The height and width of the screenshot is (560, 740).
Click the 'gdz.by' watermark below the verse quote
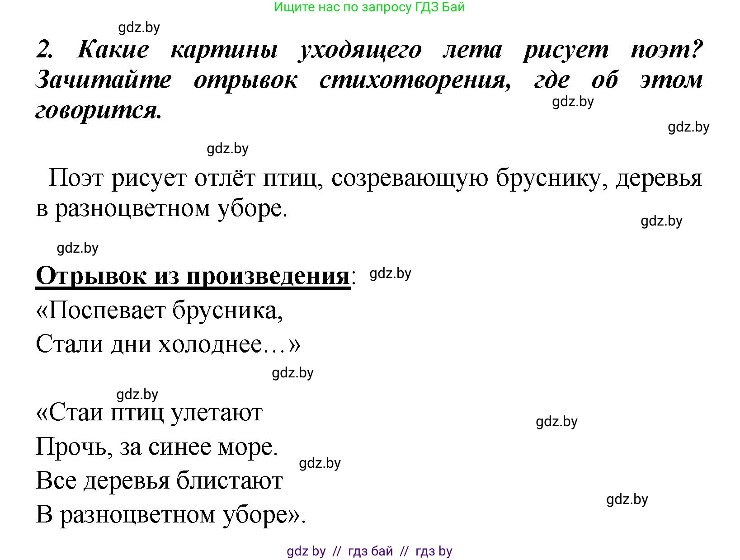coord(293,373)
